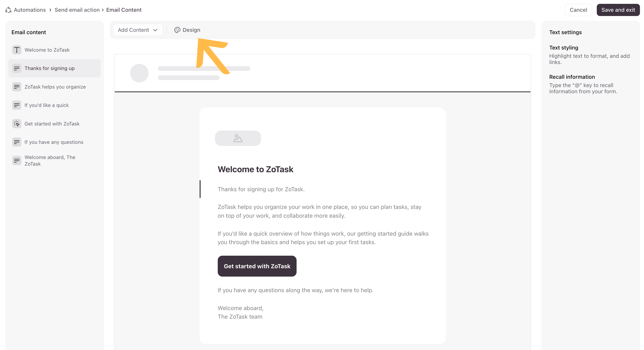Click the image placeholder icon in email
This screenshot has height=350, width=644.
pos(238,138)
